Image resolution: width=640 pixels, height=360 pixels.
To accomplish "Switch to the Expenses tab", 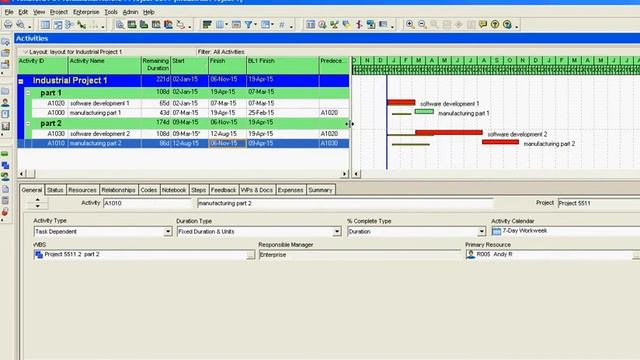I will tap(291, 190).
